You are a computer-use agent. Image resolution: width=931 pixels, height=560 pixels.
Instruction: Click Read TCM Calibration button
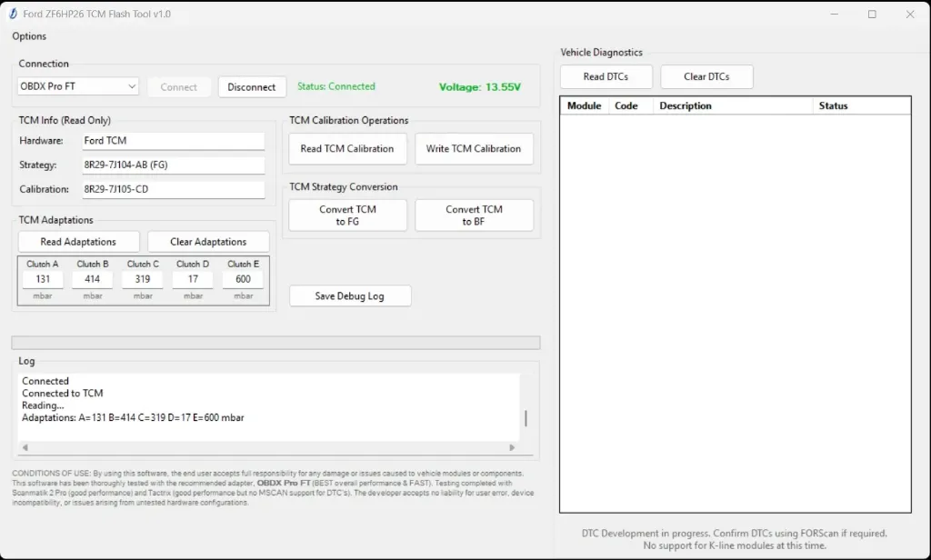coord(346,149)
